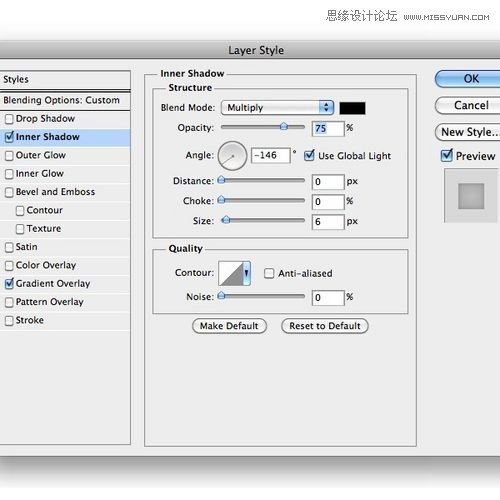This screenshot has width=500, height=500.
Task: Enable the Satin checkbox
Action: pyautogui.click(x=9, y=247)
